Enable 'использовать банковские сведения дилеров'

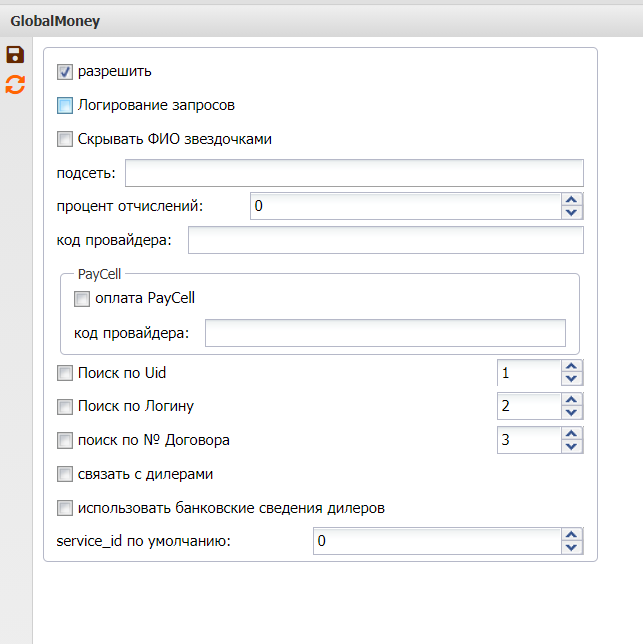pyautogui.click(x=66, y=508)
